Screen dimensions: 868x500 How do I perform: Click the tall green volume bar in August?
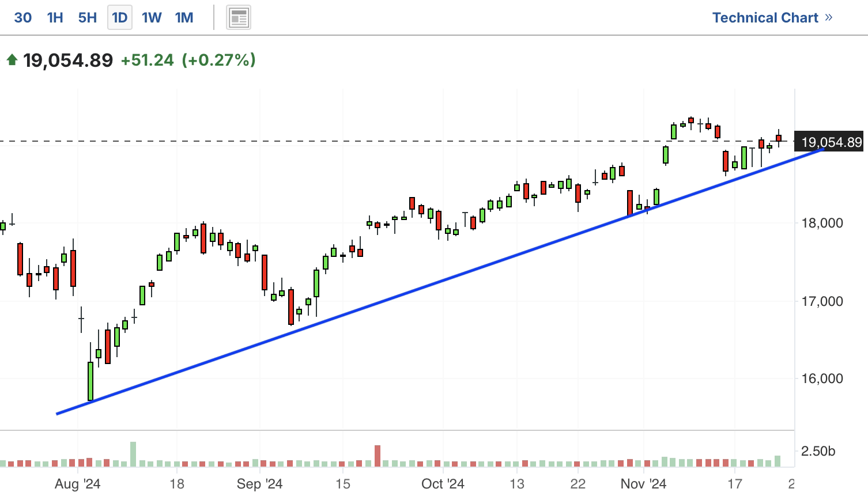(x=133, y=454)
